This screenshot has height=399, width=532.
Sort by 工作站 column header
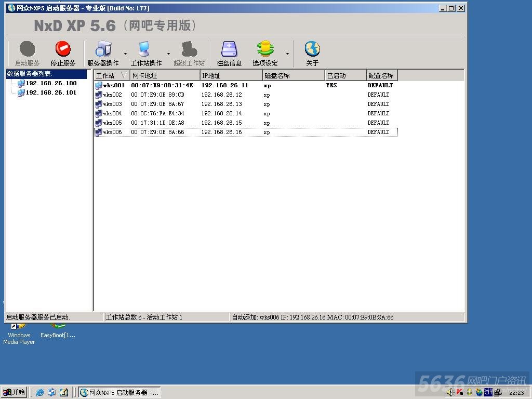coord(112,75)
